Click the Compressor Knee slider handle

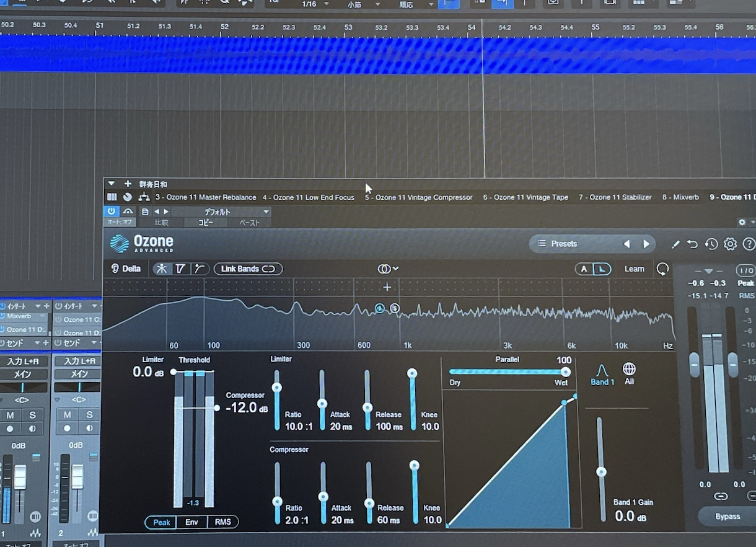click(415, 465)
